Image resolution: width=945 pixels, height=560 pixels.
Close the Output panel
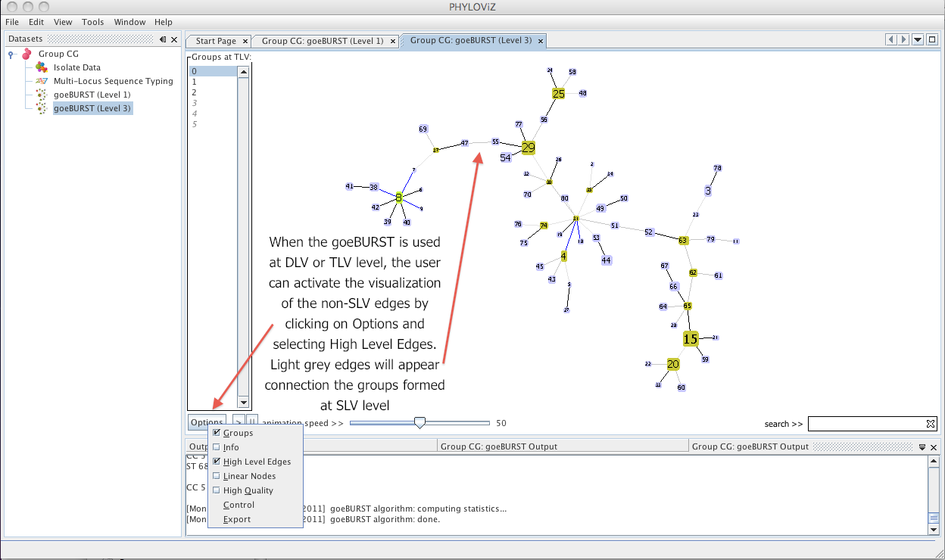pos(932,446)
